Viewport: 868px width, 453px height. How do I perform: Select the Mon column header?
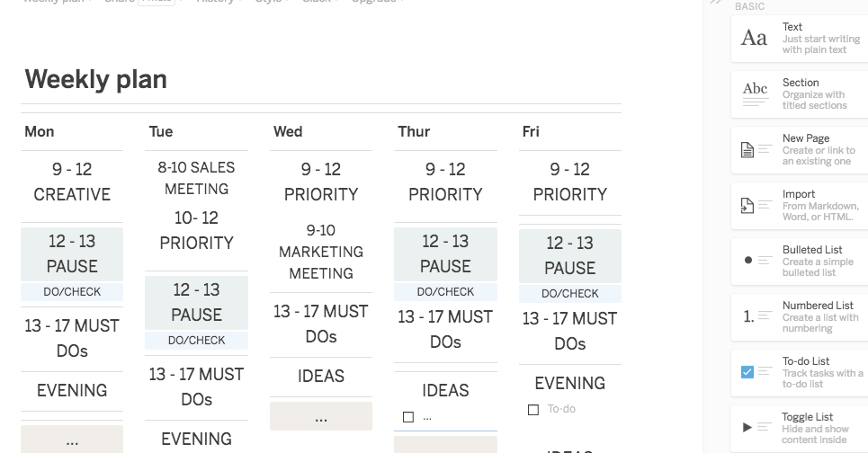click(x=40, y=131)
